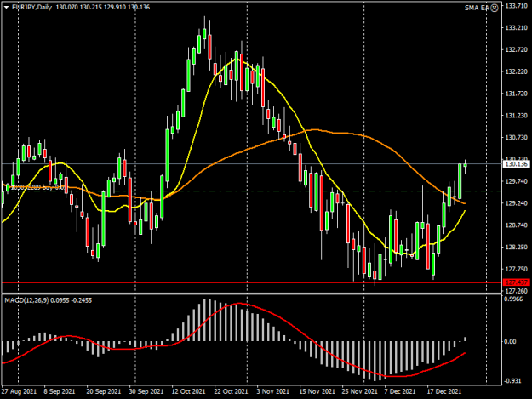The width and height of the screenshot is (532, 399).
Task: Select the EURJPY,Daily chart title text
Action: tap(31, 7)
